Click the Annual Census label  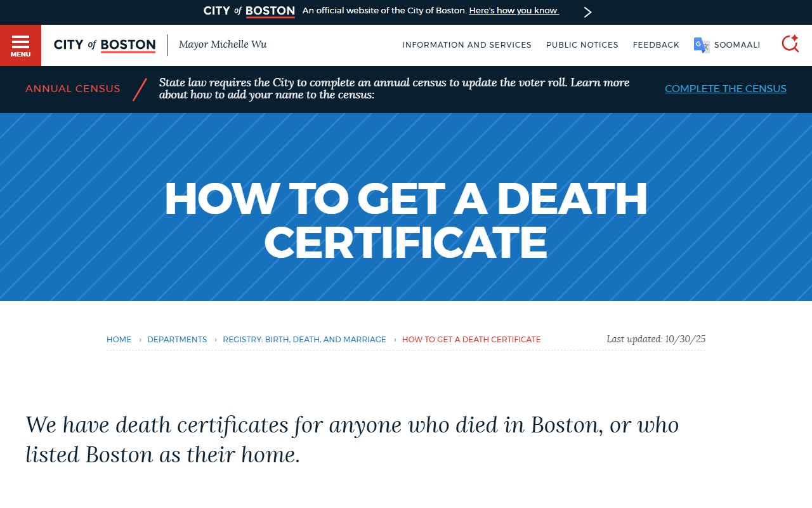click(x=73, y=89)
